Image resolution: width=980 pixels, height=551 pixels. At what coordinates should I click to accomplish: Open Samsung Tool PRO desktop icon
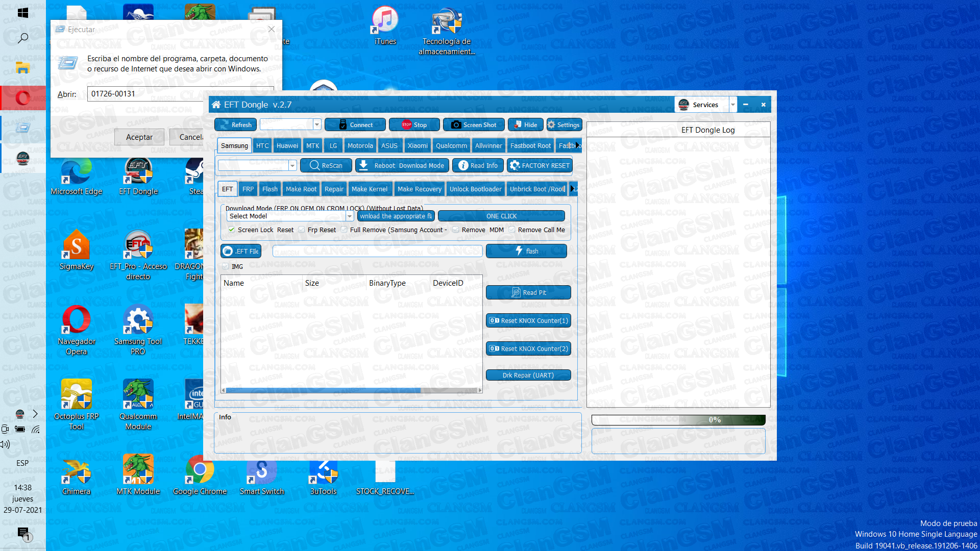pyautogui.click(x=138, y=330)
